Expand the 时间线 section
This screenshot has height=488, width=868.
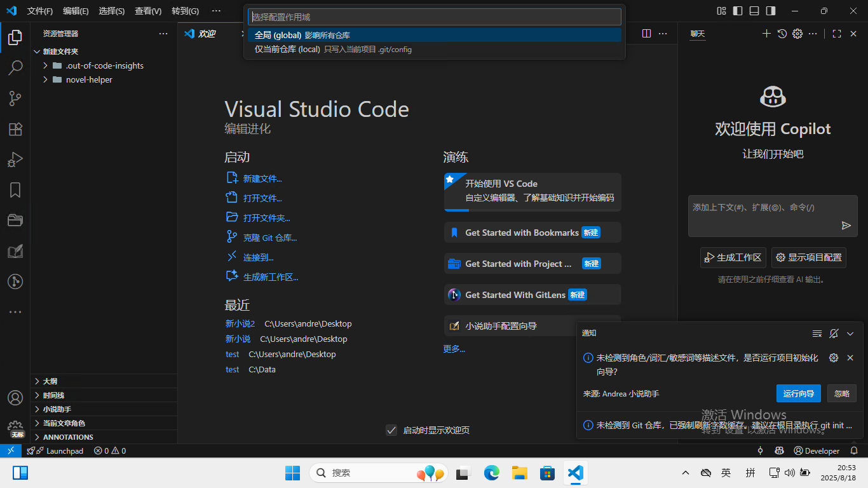53,395
